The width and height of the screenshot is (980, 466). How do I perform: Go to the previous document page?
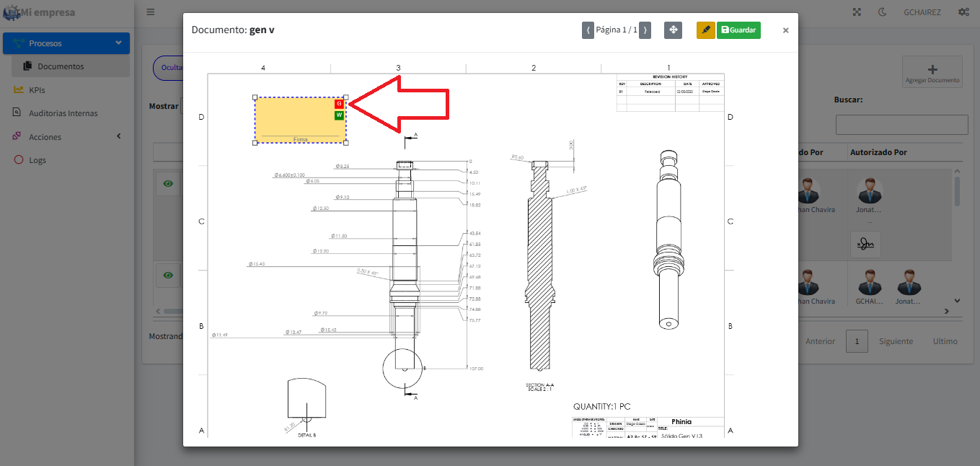(588, 30)
